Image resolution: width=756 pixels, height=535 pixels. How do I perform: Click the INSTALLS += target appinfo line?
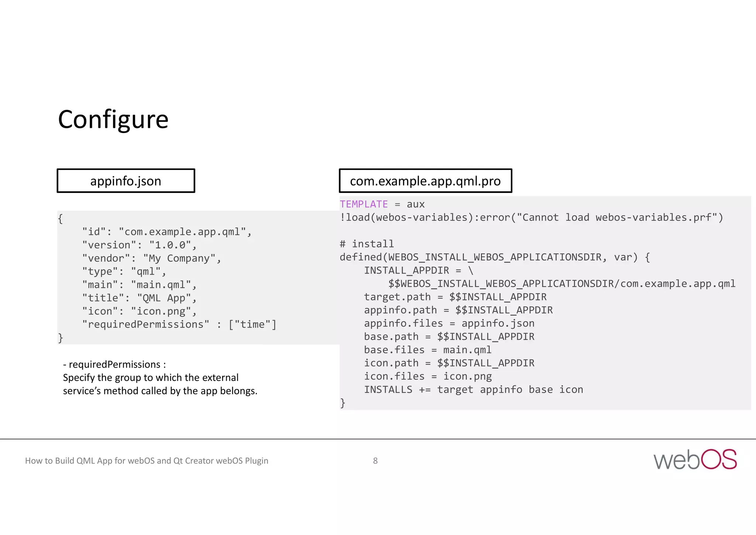coord(474,389)
